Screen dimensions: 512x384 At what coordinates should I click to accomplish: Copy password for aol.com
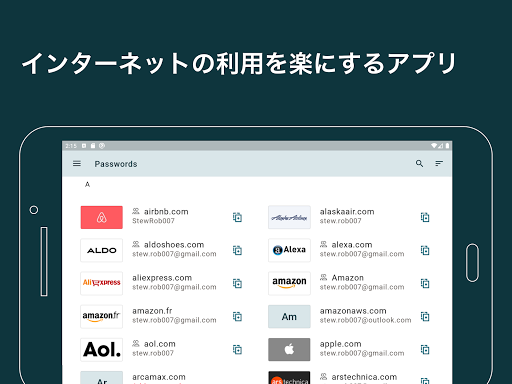(x=237, y=350)
